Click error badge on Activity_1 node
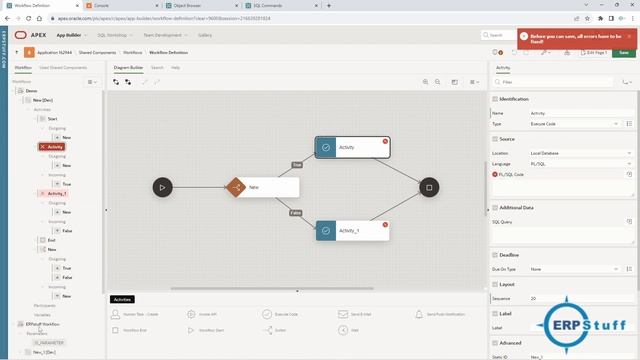 (385, 225)
